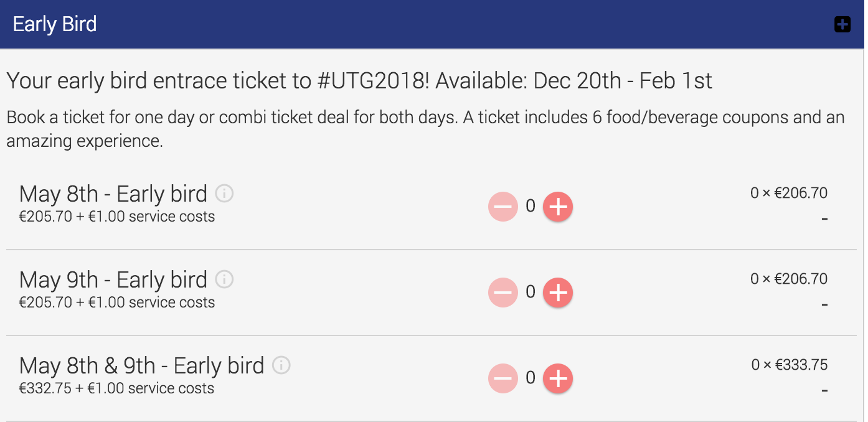Image resolution: width=868 pixels, height=422 pixels.
Task: Select the May 8th - Early bird title
Action: [x=113, y=194]
